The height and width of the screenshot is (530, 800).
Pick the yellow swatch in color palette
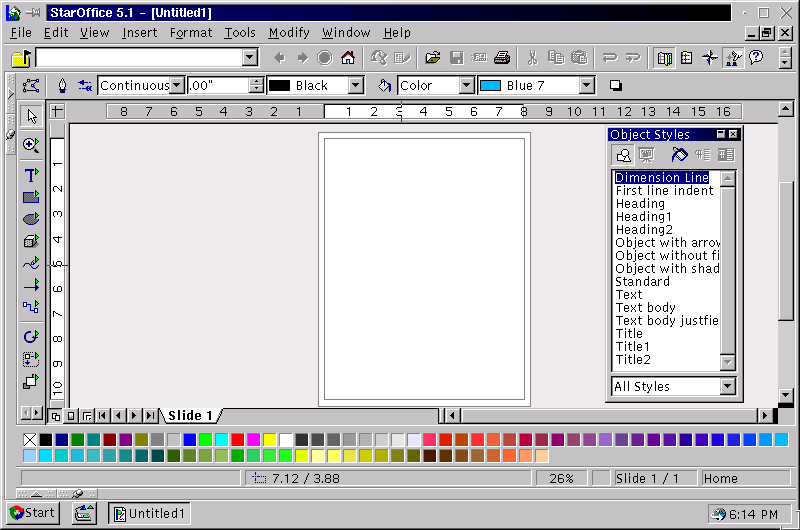(x=270, y=440)
